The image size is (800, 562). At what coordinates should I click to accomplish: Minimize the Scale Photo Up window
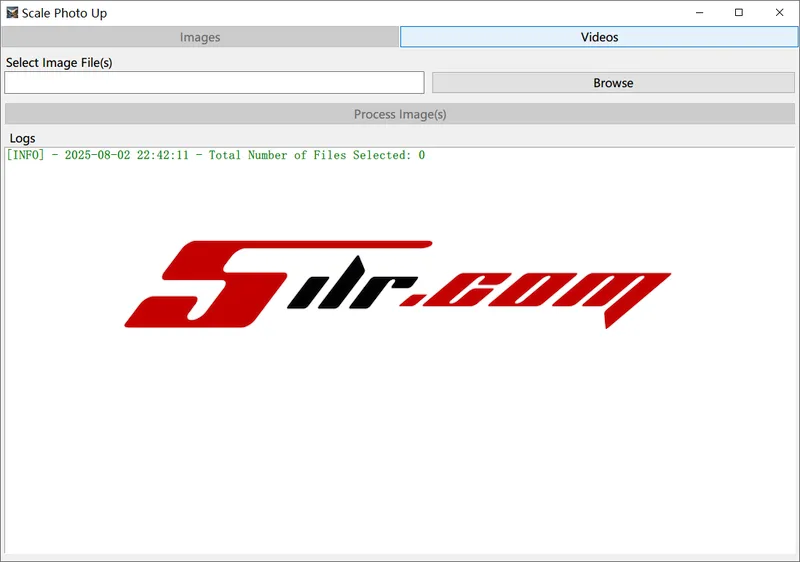[699, 13]
